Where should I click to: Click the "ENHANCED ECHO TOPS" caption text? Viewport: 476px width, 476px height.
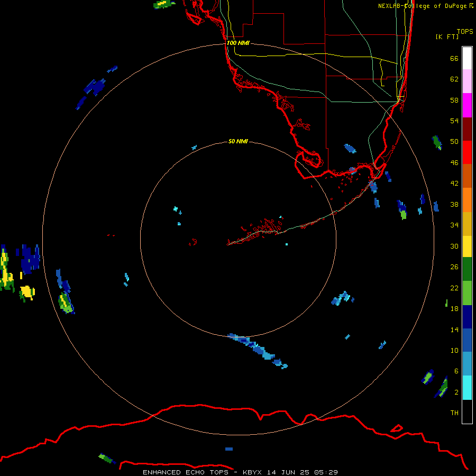186,472
